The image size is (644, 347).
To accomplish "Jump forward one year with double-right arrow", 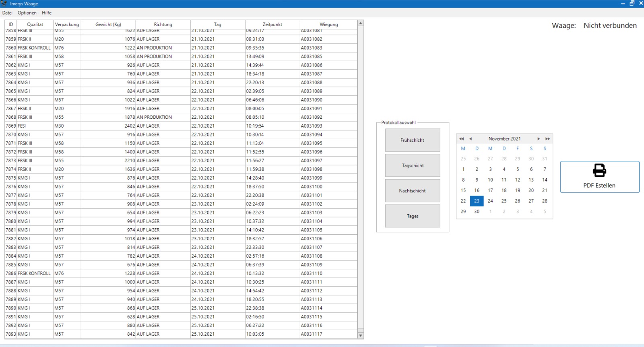I will point(547,139).
